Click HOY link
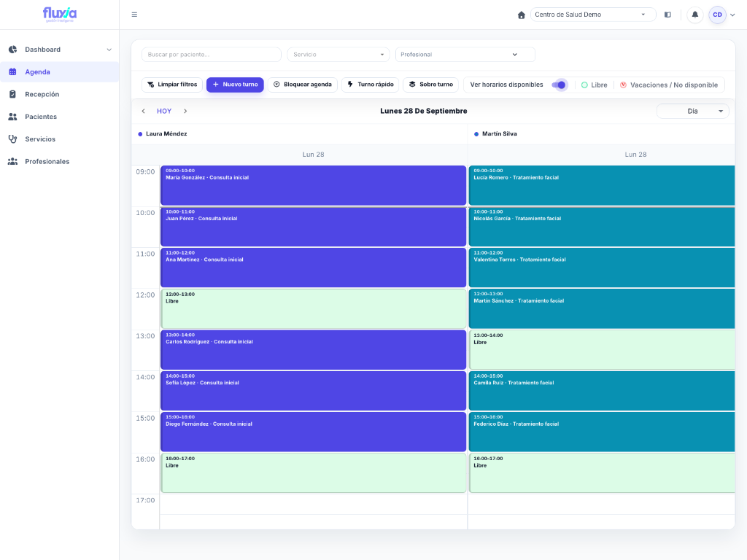 point(164,111)
